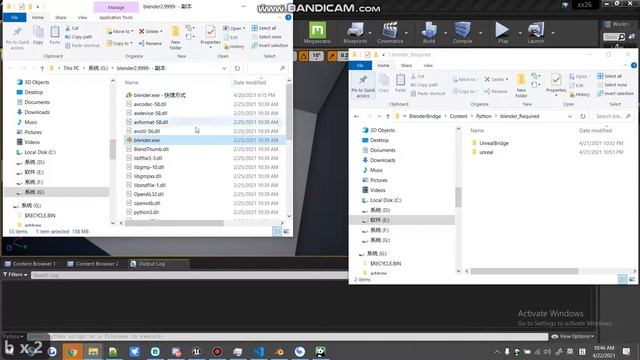Image resolution: width=640 pixels, height=360 pixels.
Task: Refresh the blender window address bar
Action: click(x=237, y=68)
